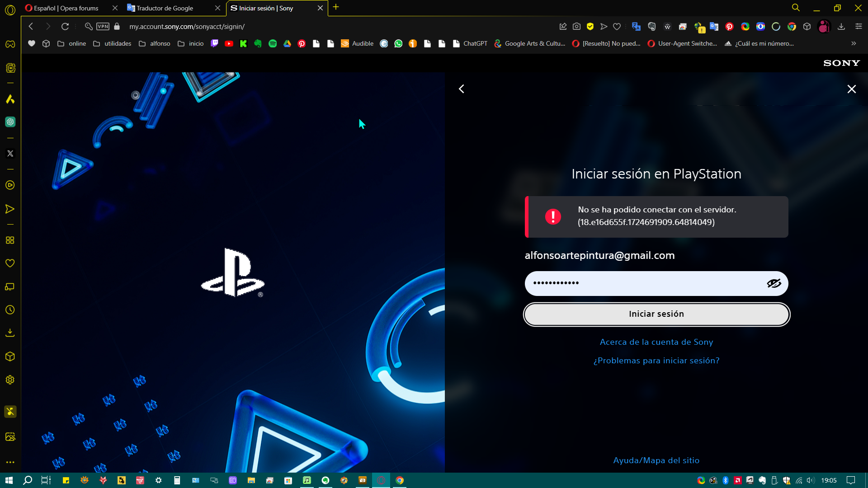868x488 pixels.
Task: Open ¿Problemas para iniciar sesión? link
Action: click(656, 361)
